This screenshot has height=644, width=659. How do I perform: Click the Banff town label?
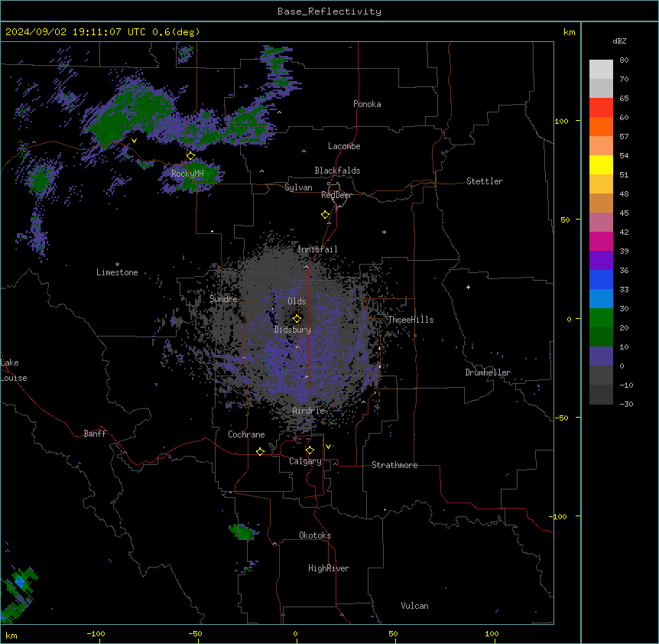click(x=95, y=434)
